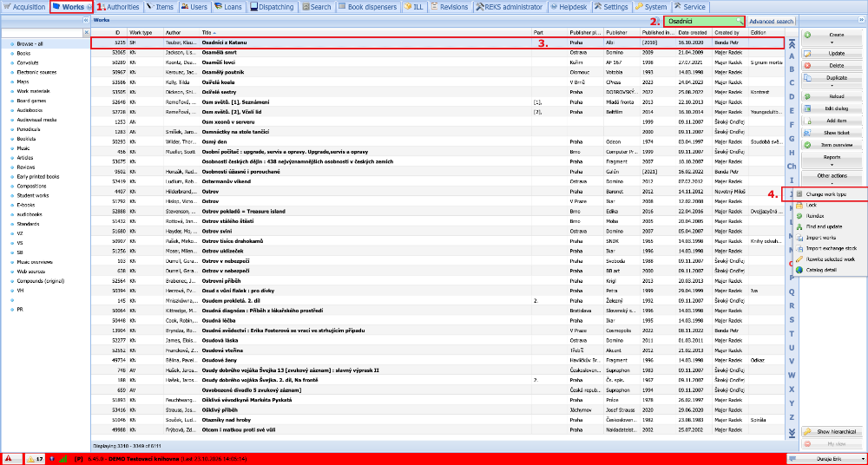
Task: Click the green signal bars status icon
Action: click(x=63, y=459)
